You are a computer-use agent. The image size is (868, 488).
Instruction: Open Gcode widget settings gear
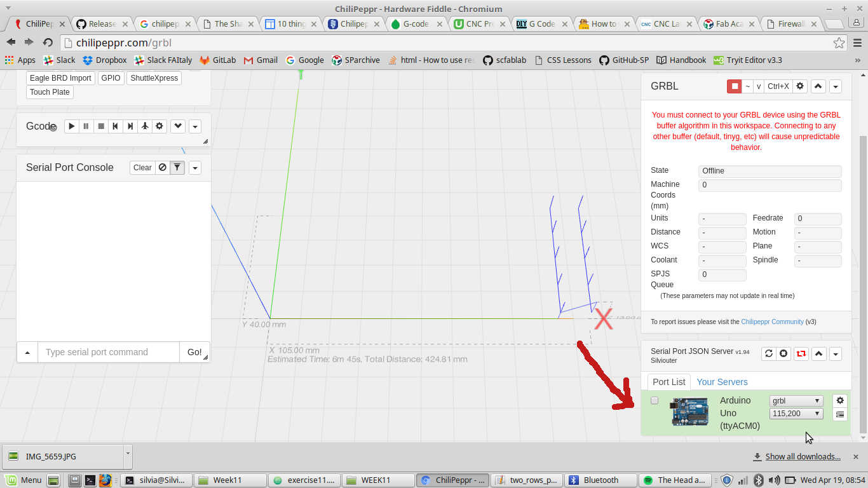(159, 126)
